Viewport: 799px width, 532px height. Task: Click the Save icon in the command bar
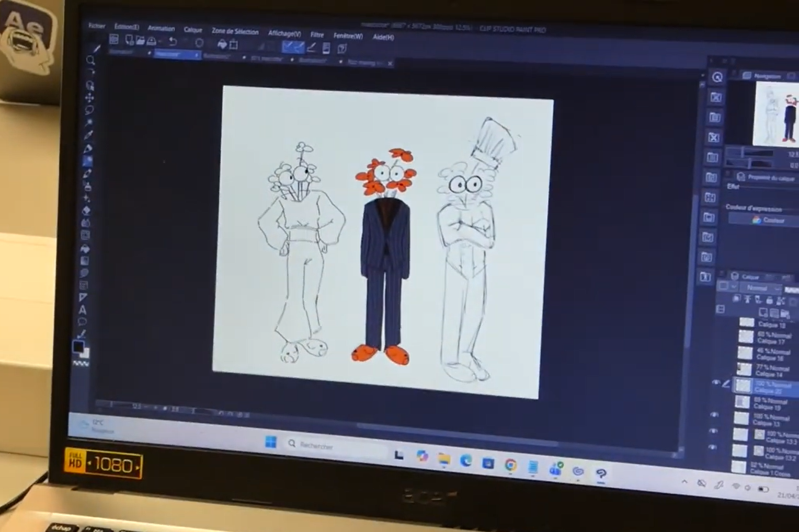[x=152, y=41]
